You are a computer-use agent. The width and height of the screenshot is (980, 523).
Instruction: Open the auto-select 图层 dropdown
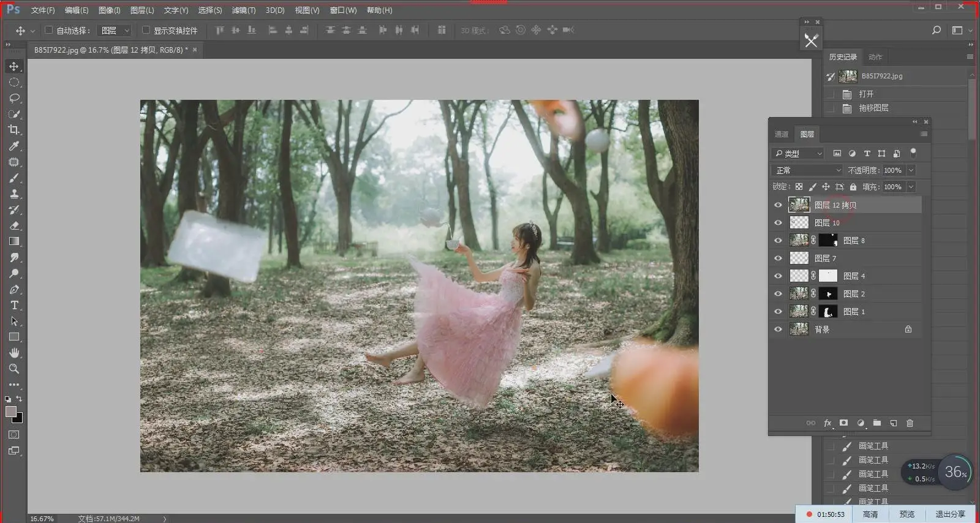tap(115, 30)
